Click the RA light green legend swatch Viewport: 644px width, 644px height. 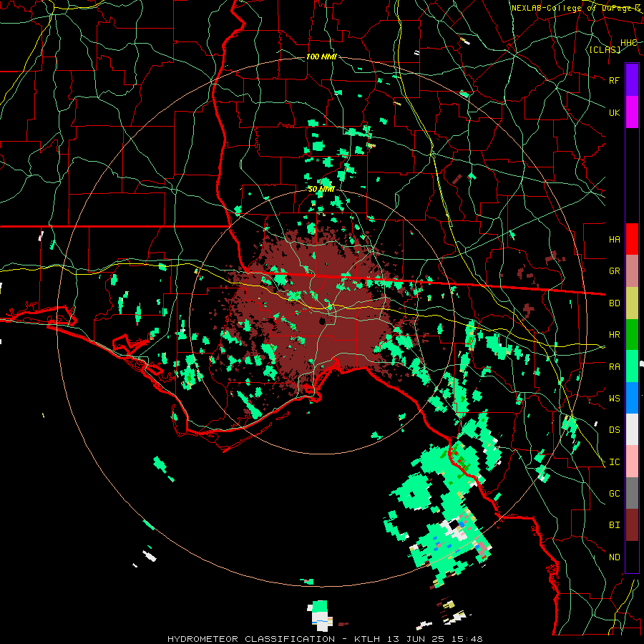point(632,366)
